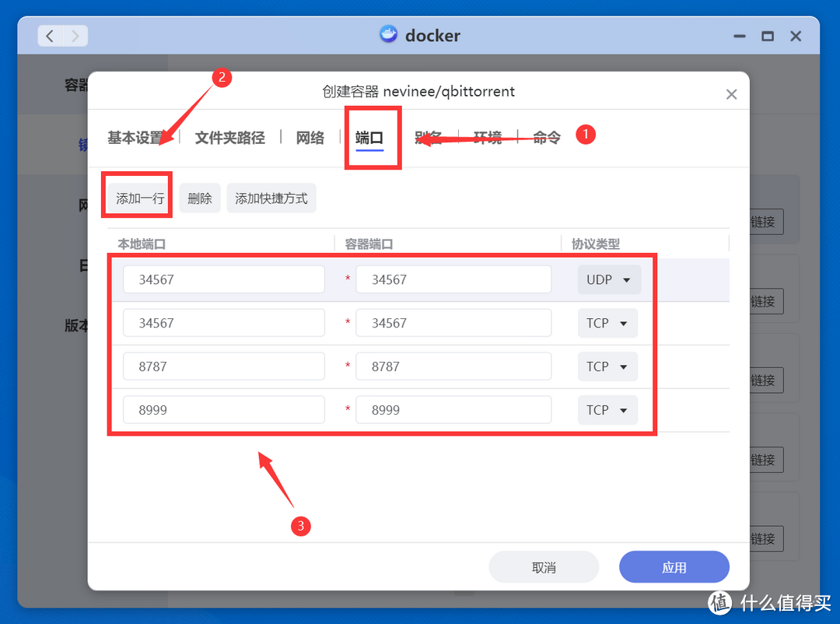
Task: Click 添加一行 to add a port row
Action: point(140,198)
